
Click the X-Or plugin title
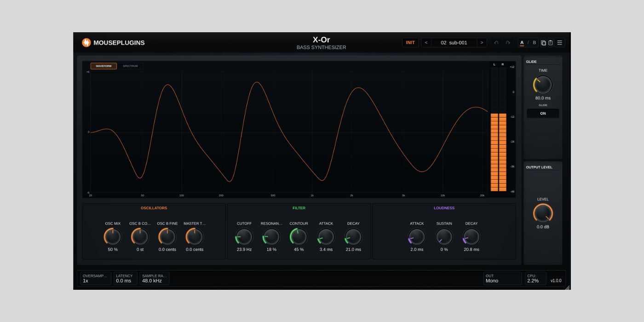pos(321,40)
